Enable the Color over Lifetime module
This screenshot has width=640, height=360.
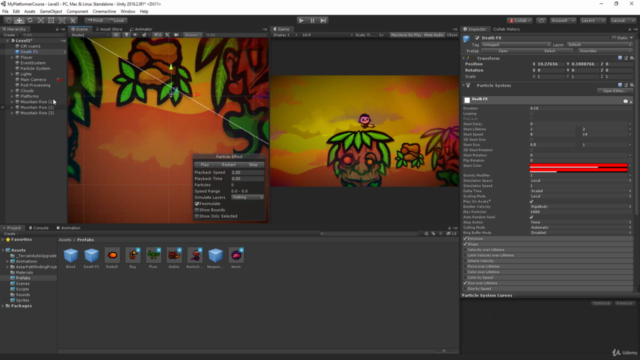[x=465, y=272]
